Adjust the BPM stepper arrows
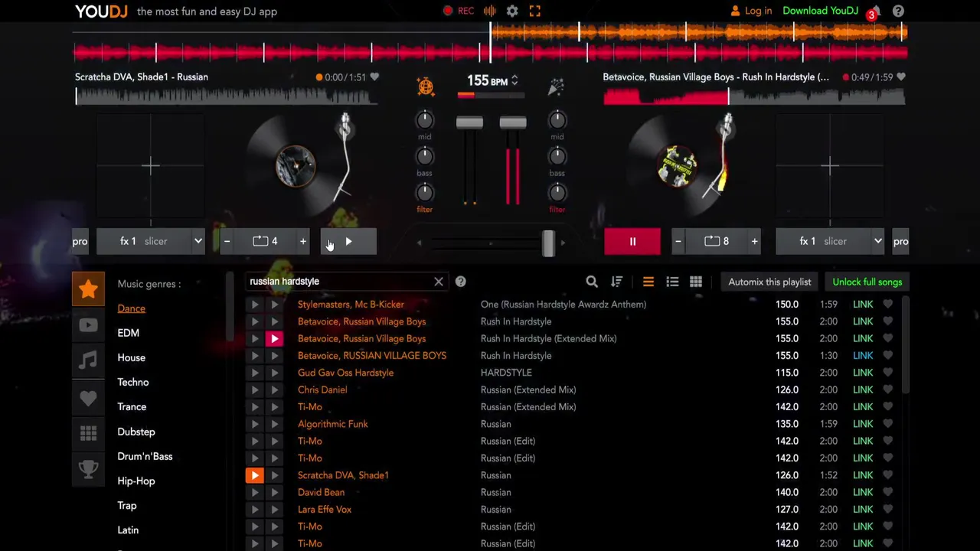 [x=514, y=80]
